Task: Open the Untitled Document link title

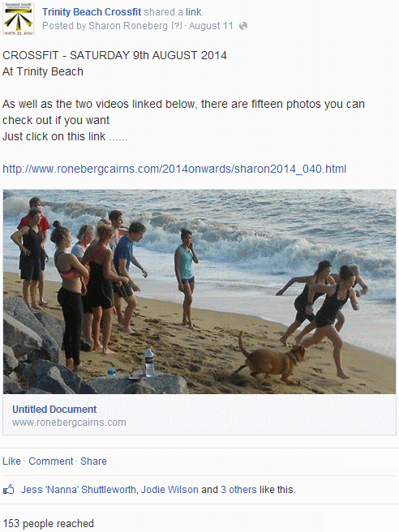Action: (x=54, y=410)
